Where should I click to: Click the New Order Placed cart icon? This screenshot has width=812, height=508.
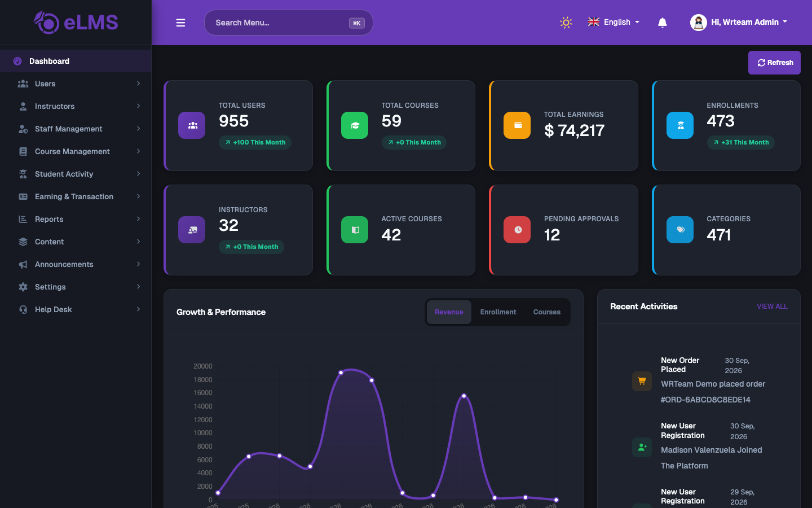[x=642, y=381]
